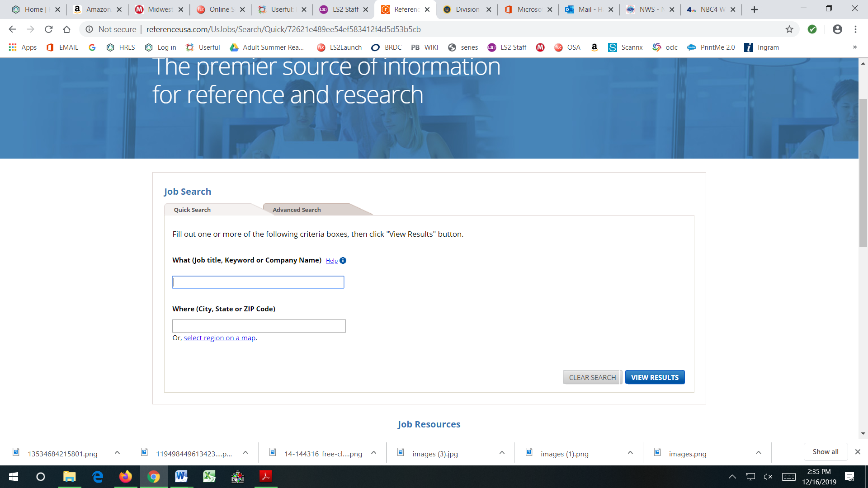
Task: Reload the page
Action: click(48, 29)
